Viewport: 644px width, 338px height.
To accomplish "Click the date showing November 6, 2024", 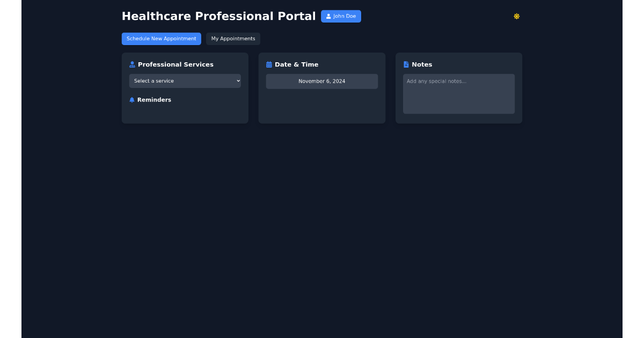I will [322, 81].
